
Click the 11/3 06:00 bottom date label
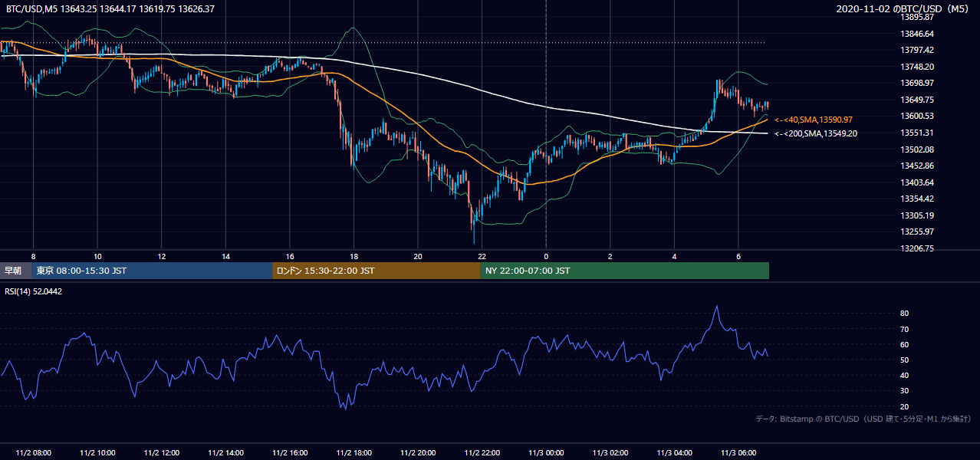click(x=738, y=452)
